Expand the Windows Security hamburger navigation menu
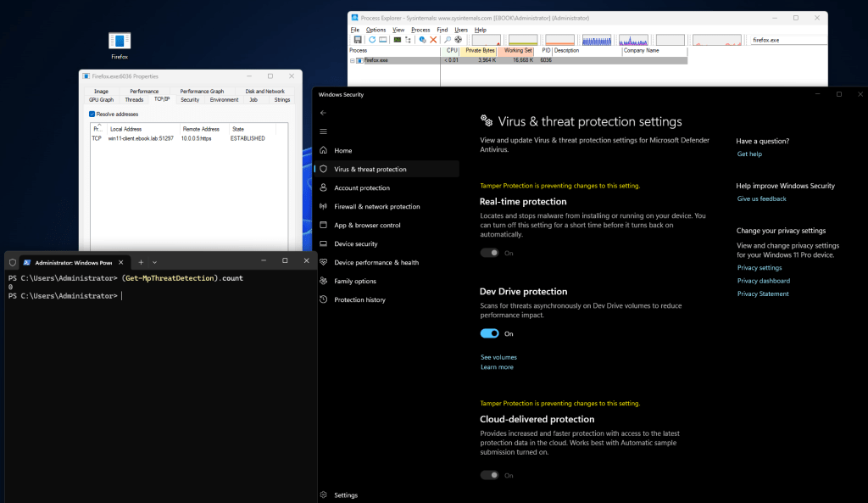 tap(323, 131)
